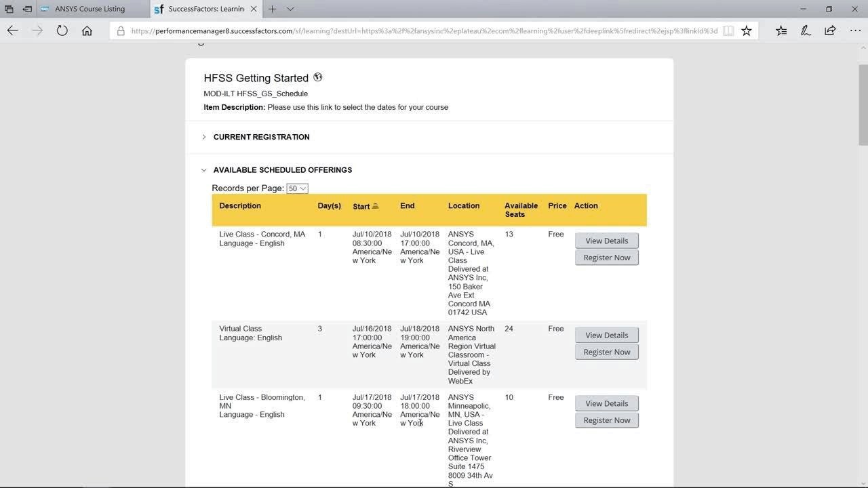Click the page vertical scrollbar thumb
The width and height of the screenshot is (868, 488).
[x=863, y=104]
